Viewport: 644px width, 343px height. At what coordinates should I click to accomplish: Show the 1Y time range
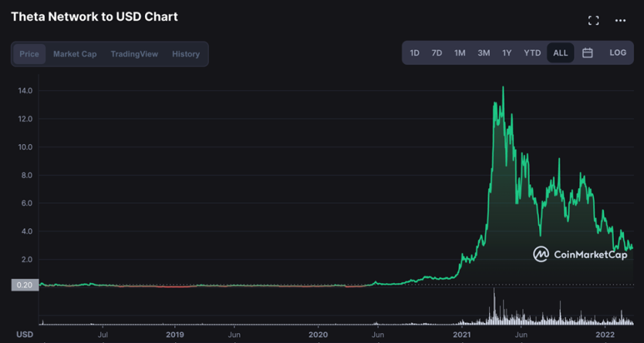click(x=507, y=53)
